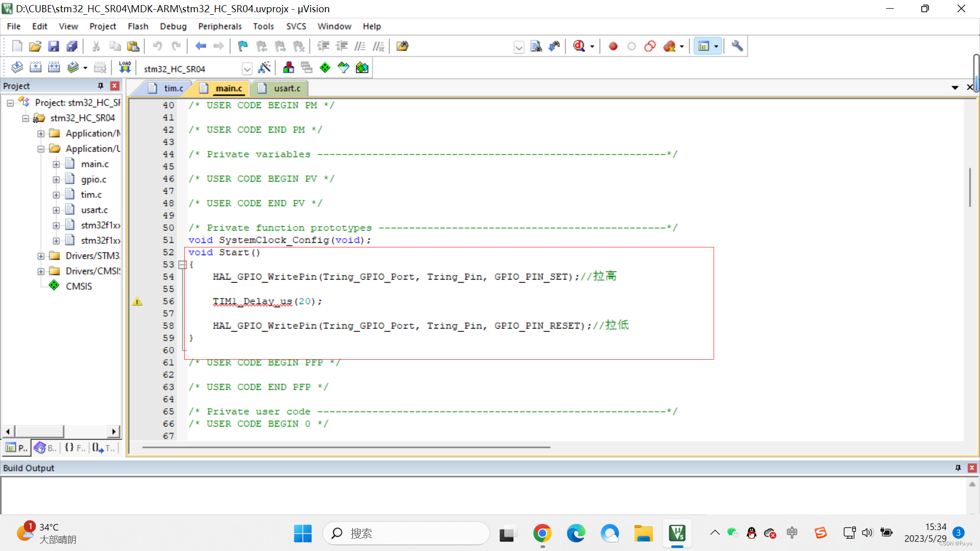This screenshot has height=551, width=980.
Task: Open the editor tab list dropdown arrow
Action: click(x=955, y=88)
